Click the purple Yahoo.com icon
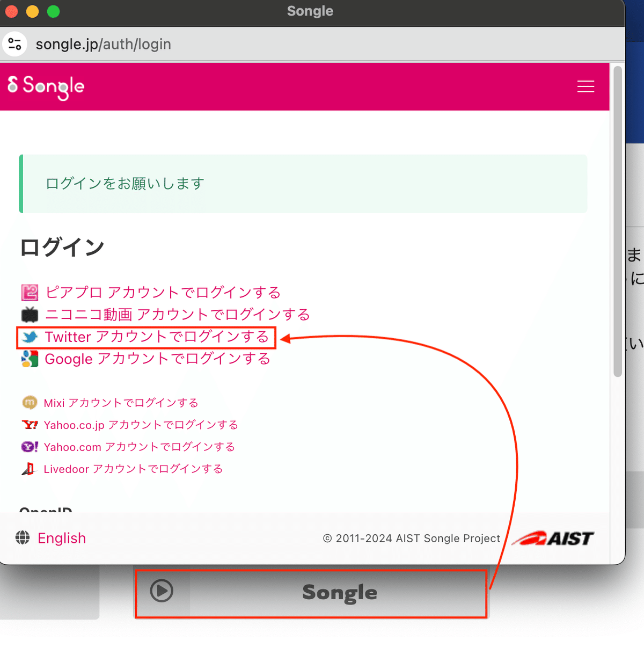The width and height of the screenshot is (644, 662). coord(30,447)
